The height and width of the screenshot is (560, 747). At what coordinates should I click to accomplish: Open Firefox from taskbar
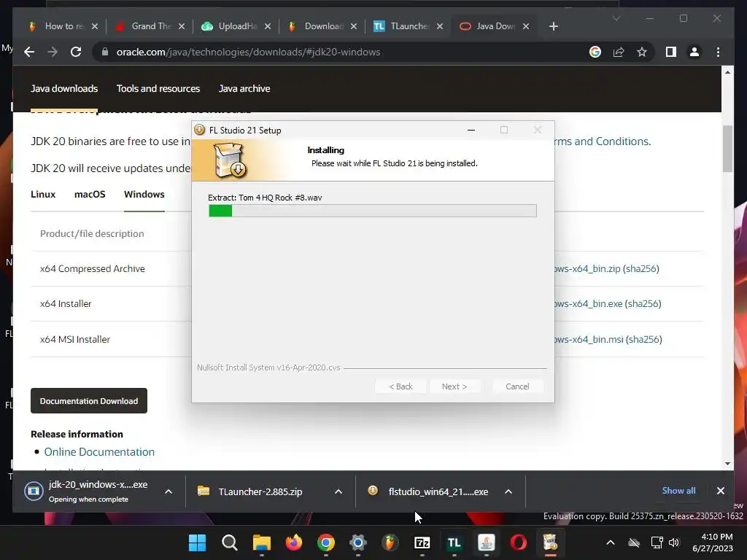point(293,542)
